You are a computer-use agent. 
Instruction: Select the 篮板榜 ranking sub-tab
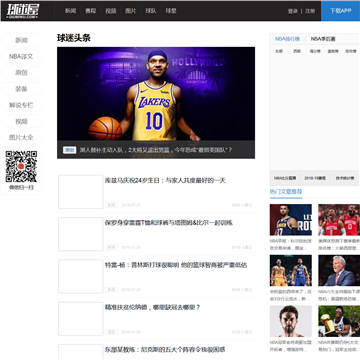point(333,51)
